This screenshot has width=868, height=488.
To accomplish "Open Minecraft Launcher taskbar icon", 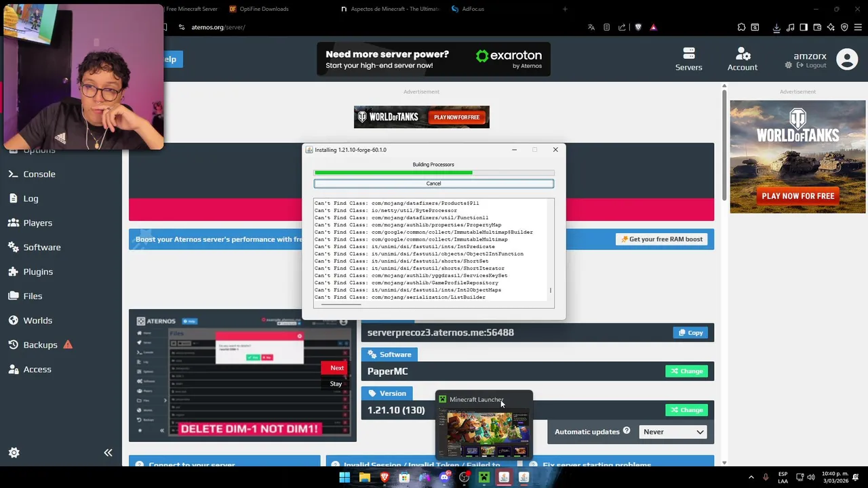I will pyautogui.click(x=484, y=477).
